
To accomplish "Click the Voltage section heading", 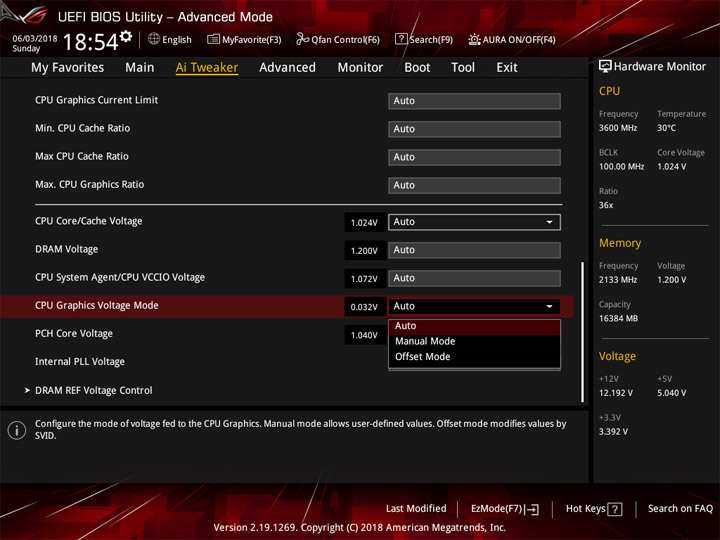I will point(617,356).
